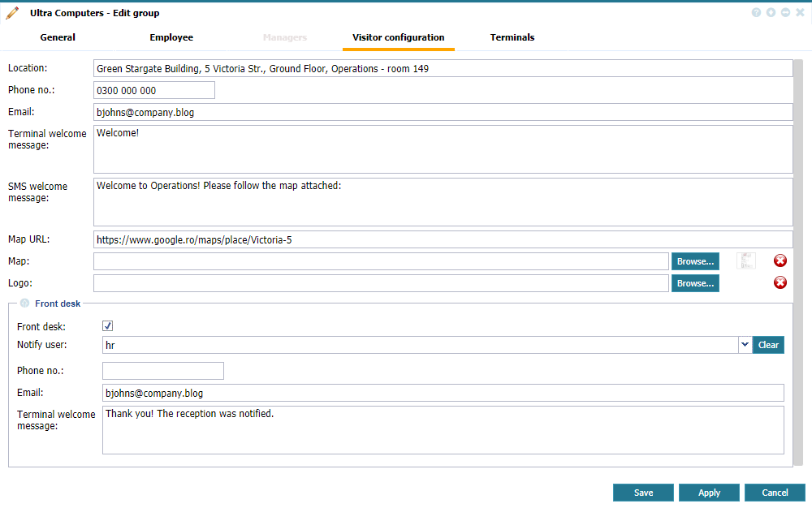This screenshot has height=508, width=812.
Task: Switch to the General tab
Action: [x=58, y=37]
